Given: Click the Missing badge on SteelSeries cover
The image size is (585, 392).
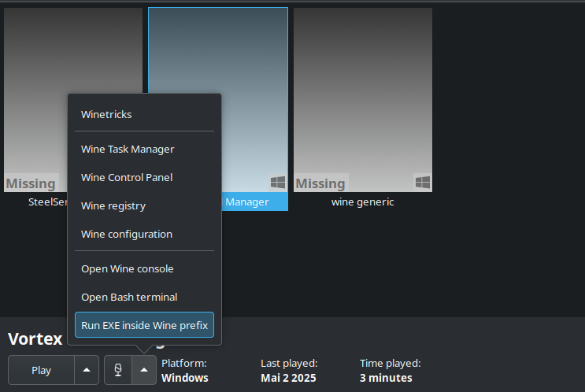Looking at the screenshot, I should click(x=31, y=183).
